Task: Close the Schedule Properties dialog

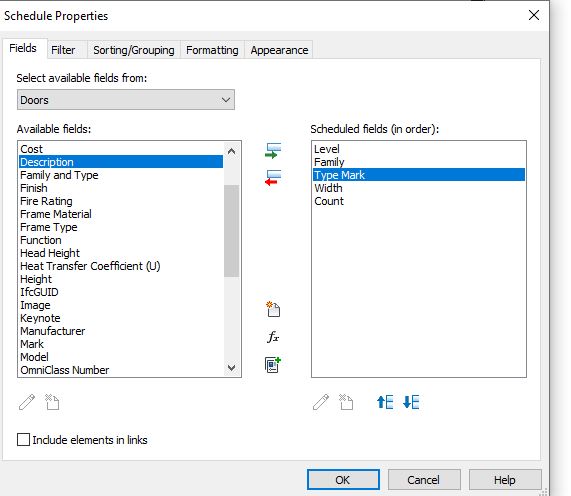Action: (534, 15)
